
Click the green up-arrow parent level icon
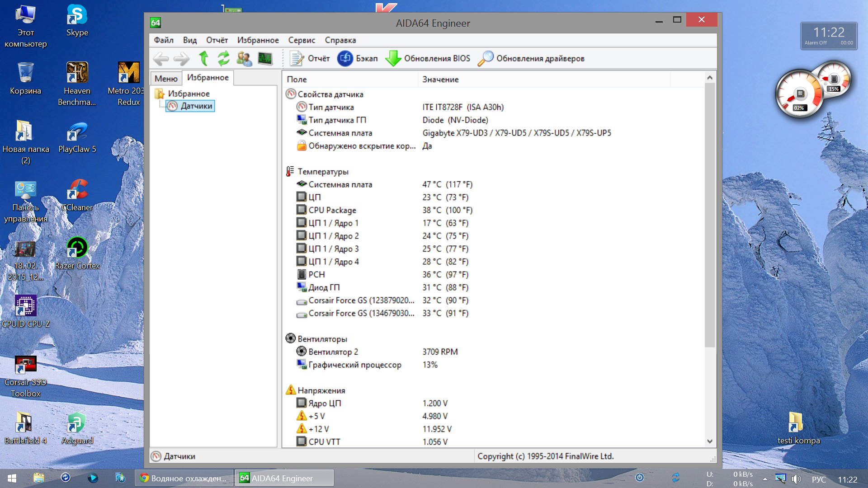click(x=204, y=59)
